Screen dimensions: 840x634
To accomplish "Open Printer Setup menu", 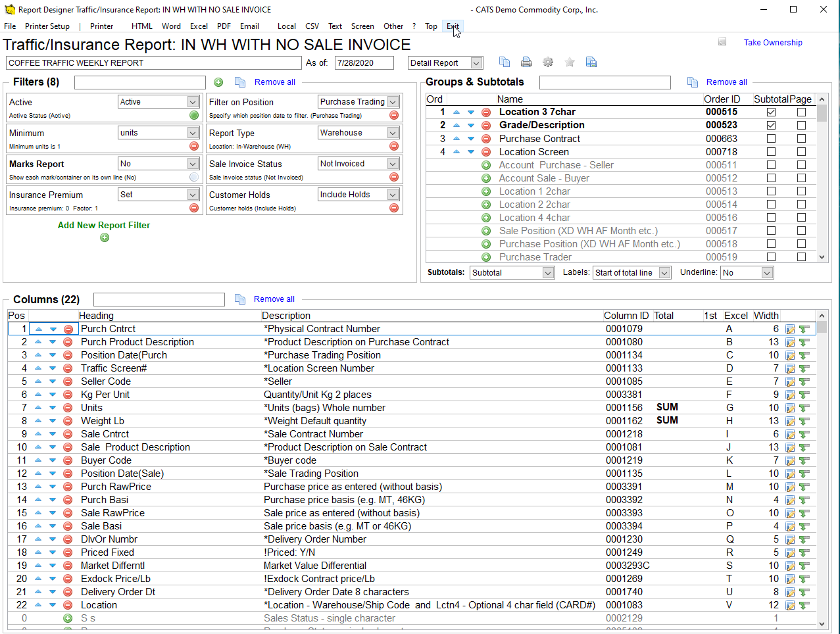I will point(47,26).
